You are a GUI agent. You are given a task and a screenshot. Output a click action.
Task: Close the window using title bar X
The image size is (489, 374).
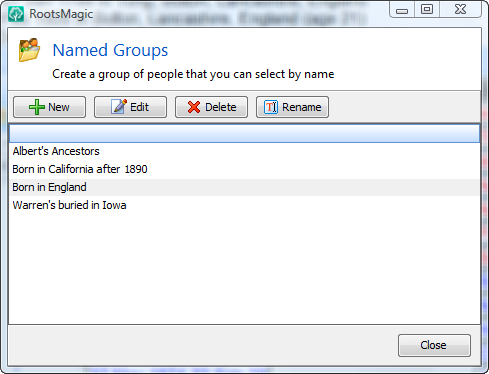click(461, 10)
